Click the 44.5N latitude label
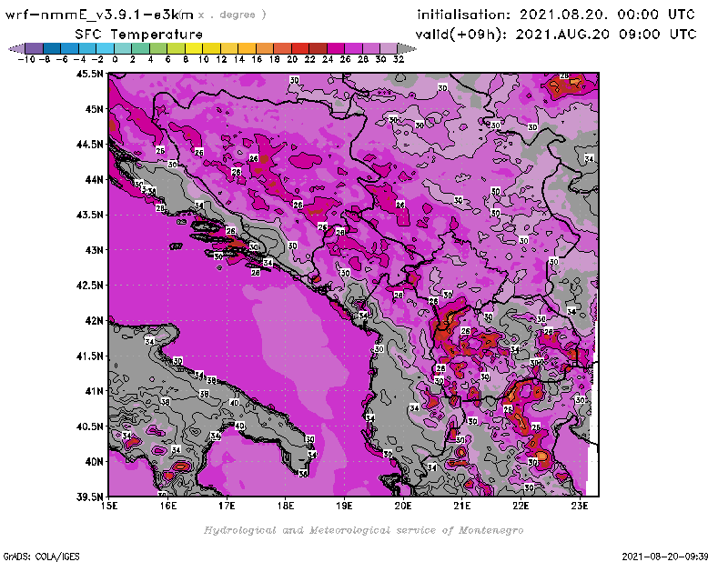728x562 pixels. [89, 145]
